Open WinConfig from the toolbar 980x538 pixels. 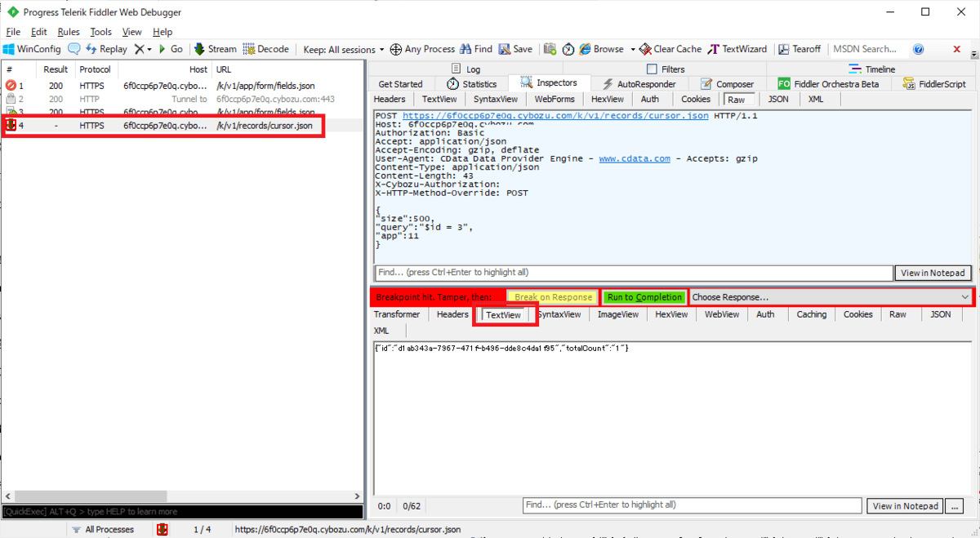(32, 49)
